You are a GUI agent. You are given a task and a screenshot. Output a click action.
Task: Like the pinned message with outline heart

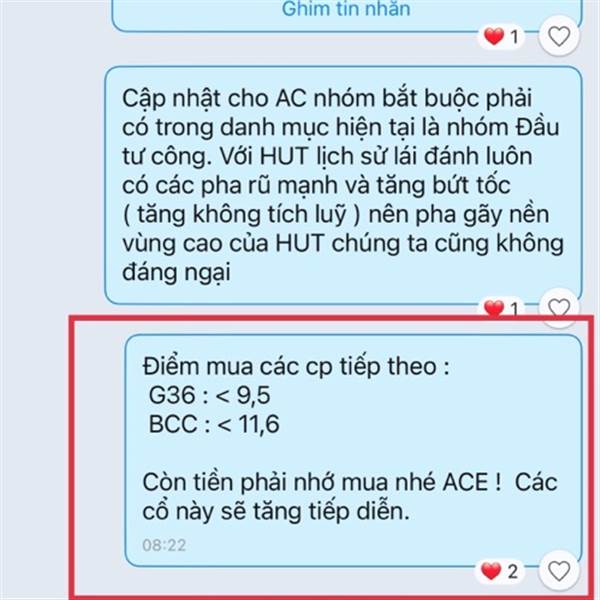click(x=559, y=36)
